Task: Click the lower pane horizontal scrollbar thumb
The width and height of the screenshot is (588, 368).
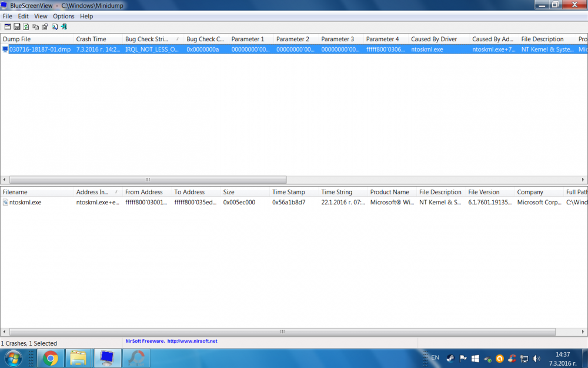Action: tap(282, 331)
